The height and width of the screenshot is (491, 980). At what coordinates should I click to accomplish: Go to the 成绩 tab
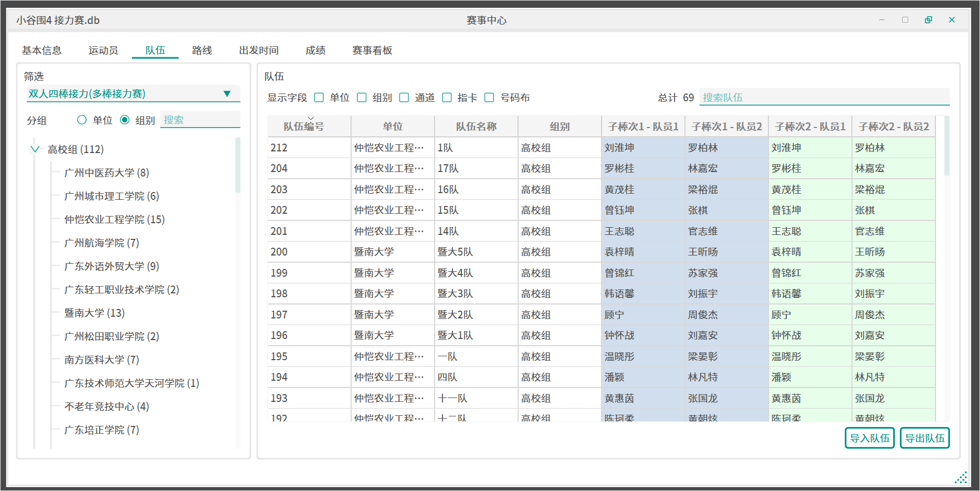pyautogui.click(x=315, y=51)
